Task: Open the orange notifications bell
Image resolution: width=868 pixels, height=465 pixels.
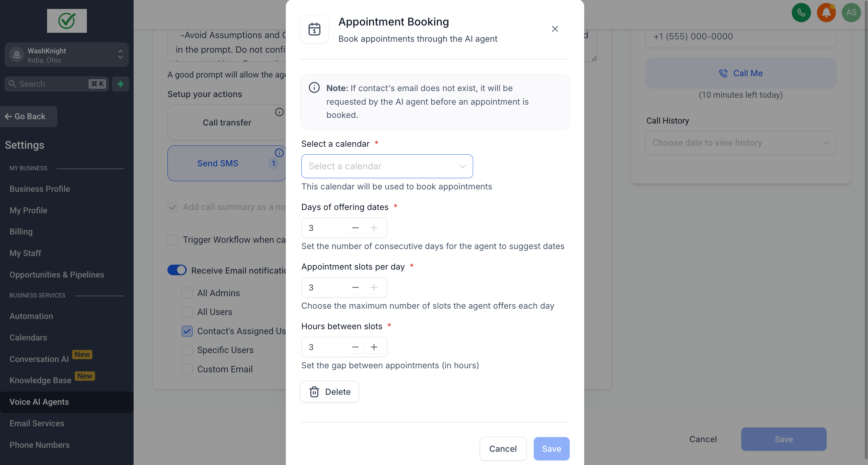Action: (826, 13)
